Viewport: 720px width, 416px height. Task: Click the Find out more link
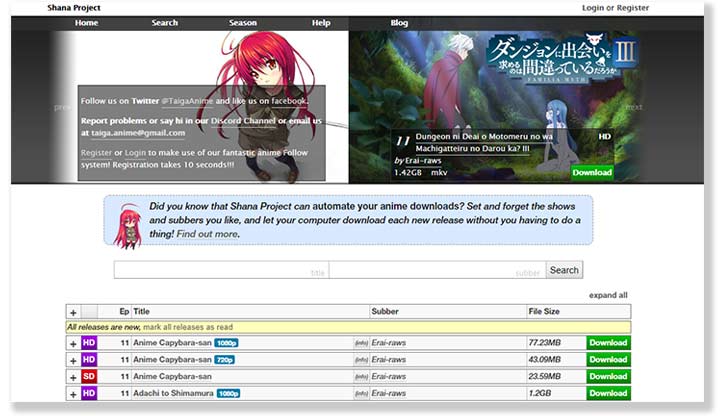tap(207, 234)
